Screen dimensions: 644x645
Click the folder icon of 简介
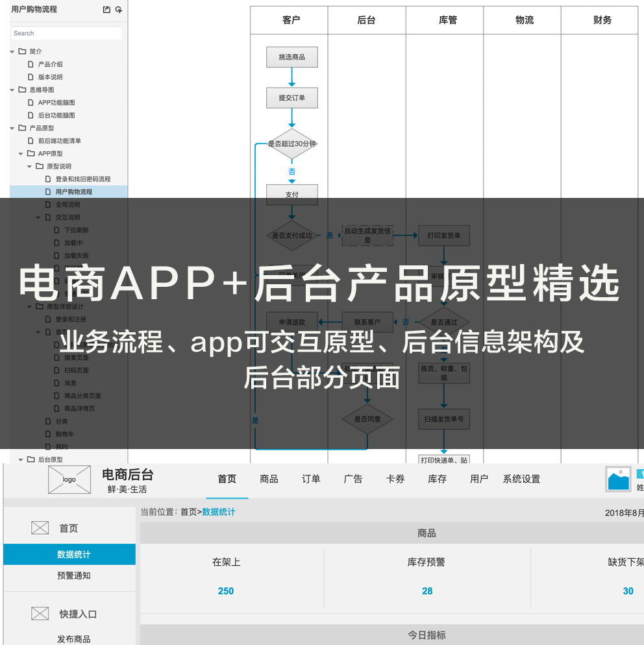22,51
